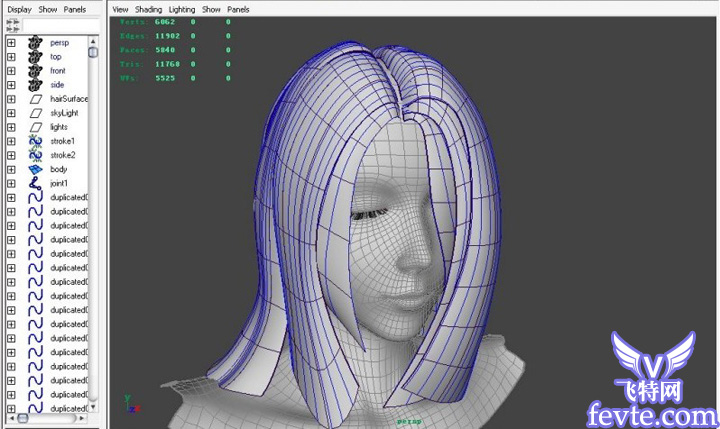This screenshot has height=429, width=720.
Task: Select the 'lights' label in the outliner
Action: pyautogui.click(x=59, y=127)
